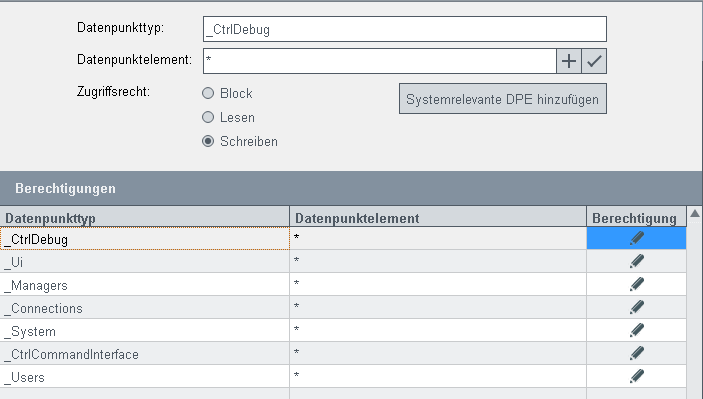703x399 pixels.
Task: Select the Lesen radio option
Action: click(x=208, y=117)
